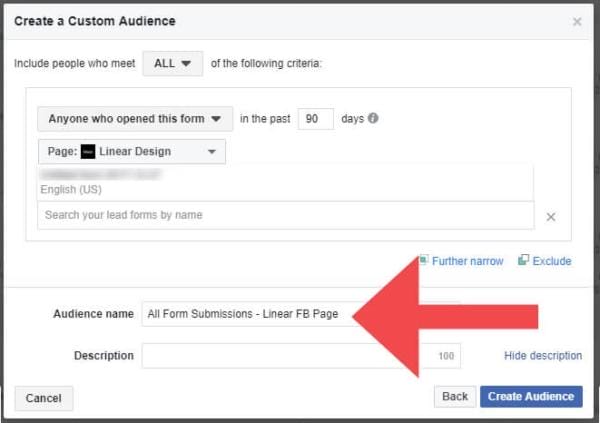Expand 'Anyone who opened this form' dropdown
Image resolution: width=600 pixels, height=423 pixels.
tap(135, 119)
